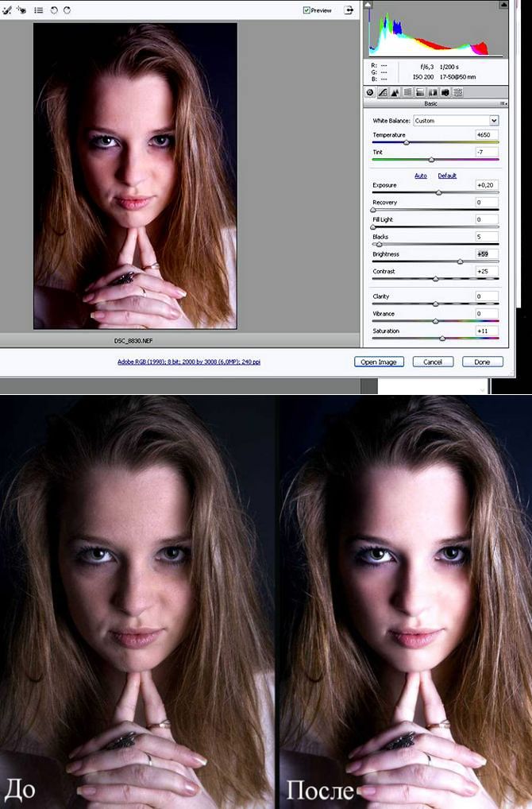Open the Presets panel tab
Screen dimensions: 532x809
[457, 92]
